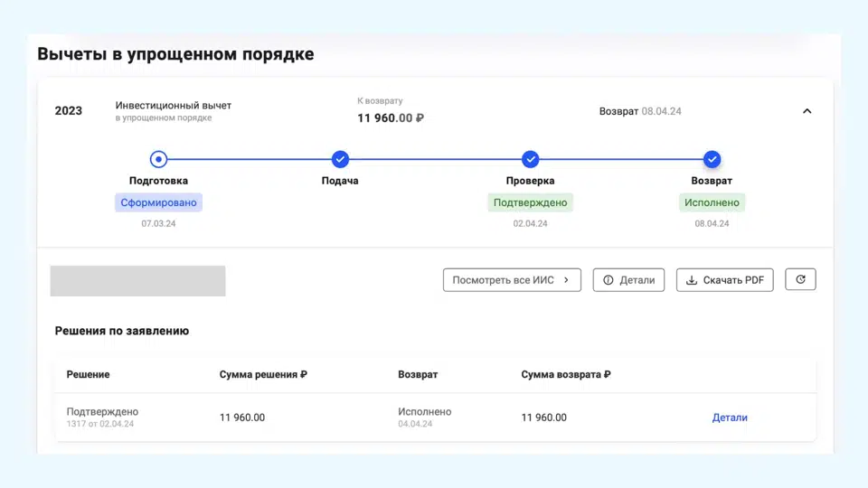This screenshot has height=488, width=868.
Task: Click the Подтверждено status badge
Action: pyautogui.click(x=531, y=202)
